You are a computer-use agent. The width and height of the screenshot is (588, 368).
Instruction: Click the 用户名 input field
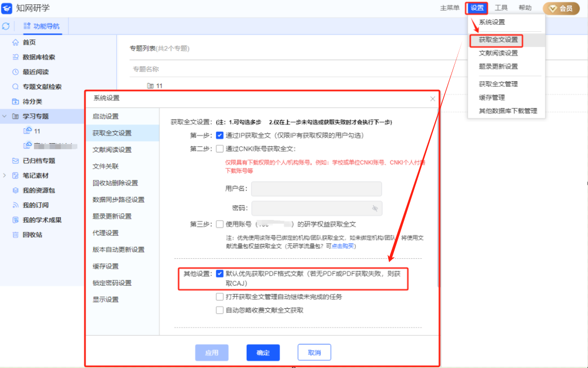pos(317,189)
